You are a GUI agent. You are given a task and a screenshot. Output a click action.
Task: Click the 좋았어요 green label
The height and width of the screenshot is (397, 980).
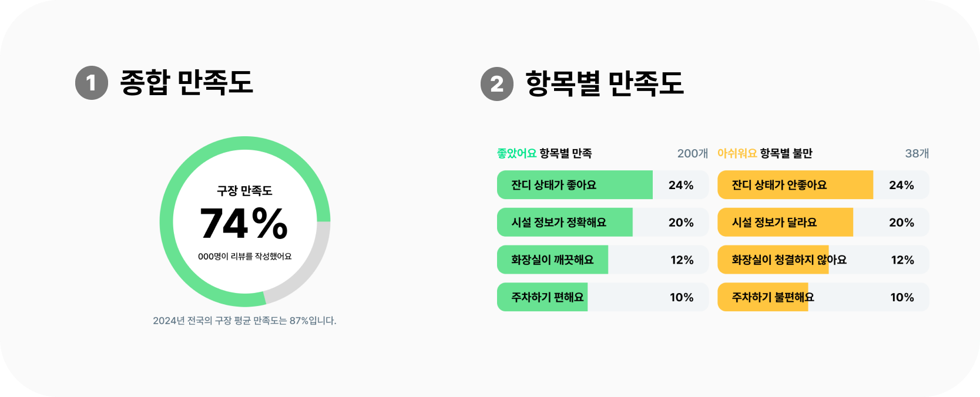[517, 153]
